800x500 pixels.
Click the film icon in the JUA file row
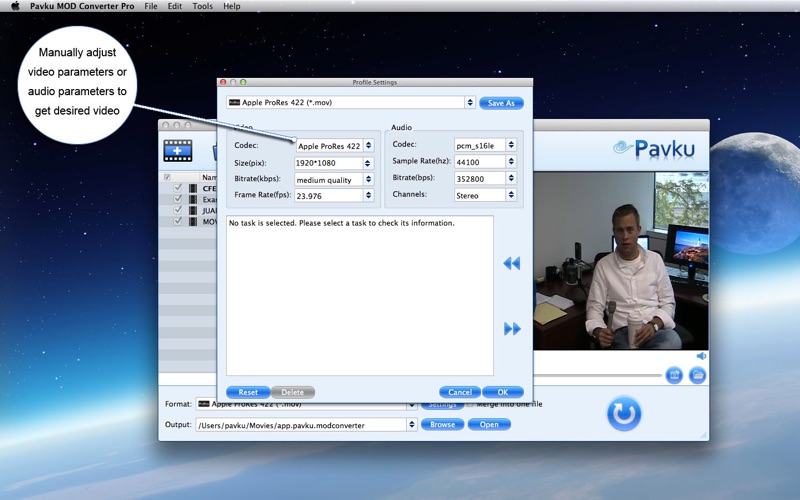pos(193,210)
